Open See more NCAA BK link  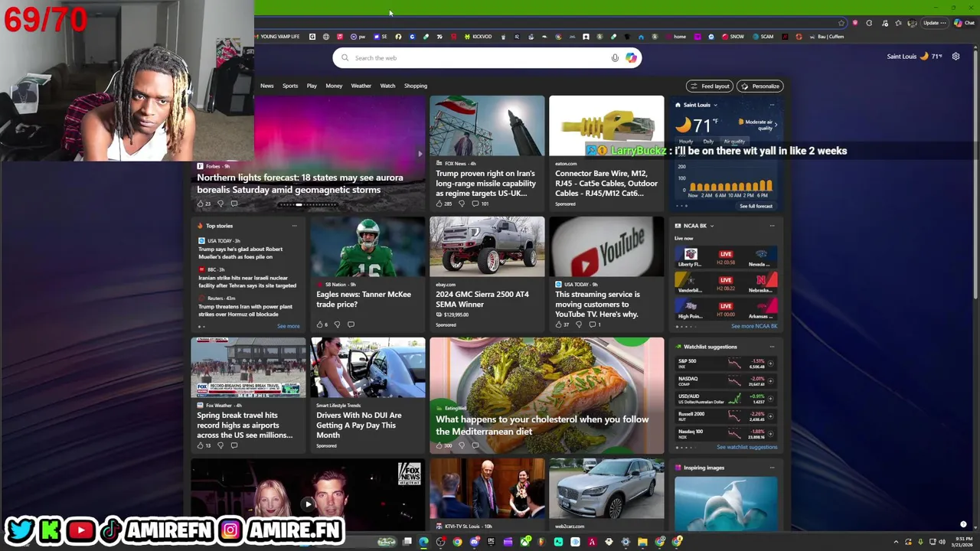pos(753,326)
